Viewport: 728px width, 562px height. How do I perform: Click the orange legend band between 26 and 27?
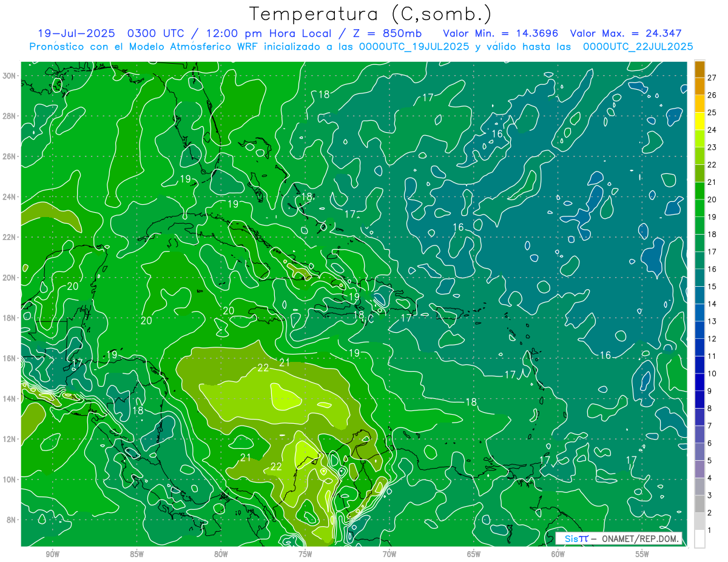point(699,86)
